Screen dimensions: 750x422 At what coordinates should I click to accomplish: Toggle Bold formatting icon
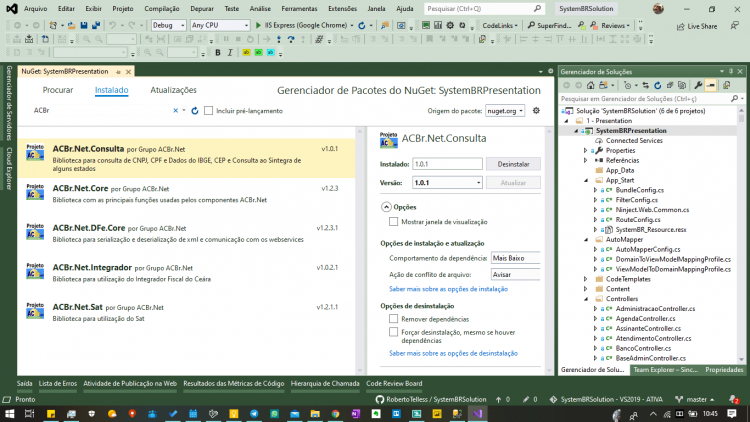pyautogui.click(x=218, y=53)
